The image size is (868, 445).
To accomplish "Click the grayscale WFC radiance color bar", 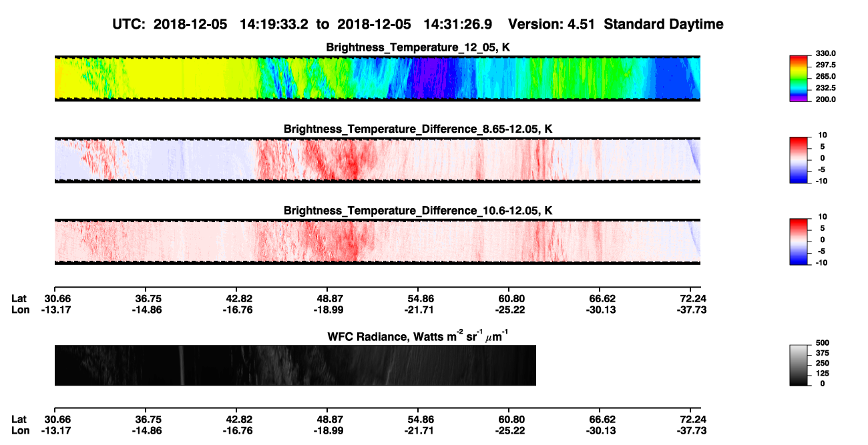I will point(799,365).
